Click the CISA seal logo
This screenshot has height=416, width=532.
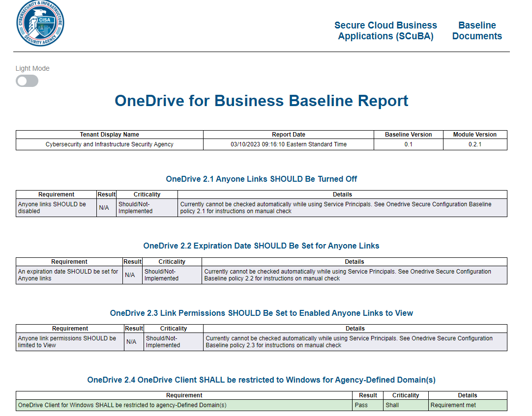pyautogui.click(x=38, y=23)
